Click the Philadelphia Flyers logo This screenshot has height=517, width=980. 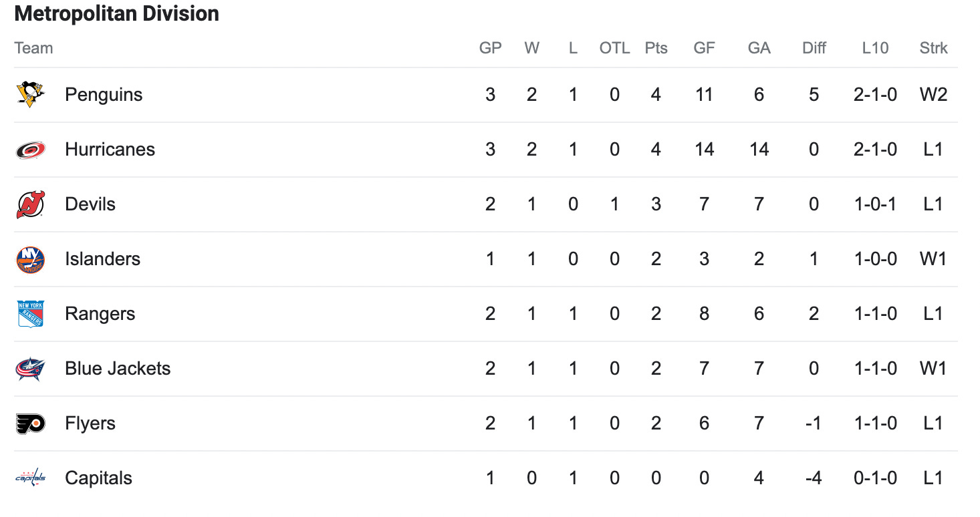(x=30, y=423)
